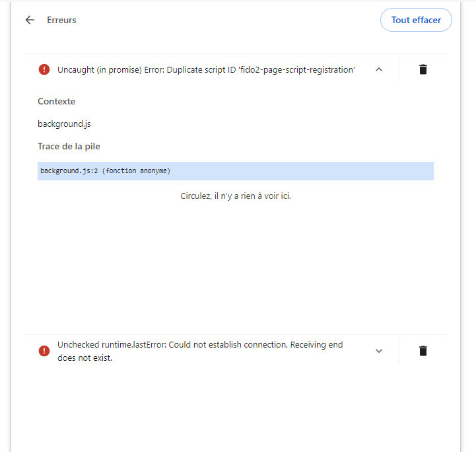This screenshot has width=476, height=452.
Task: Click the Trace de la pile heading
Action: [69, 146]
